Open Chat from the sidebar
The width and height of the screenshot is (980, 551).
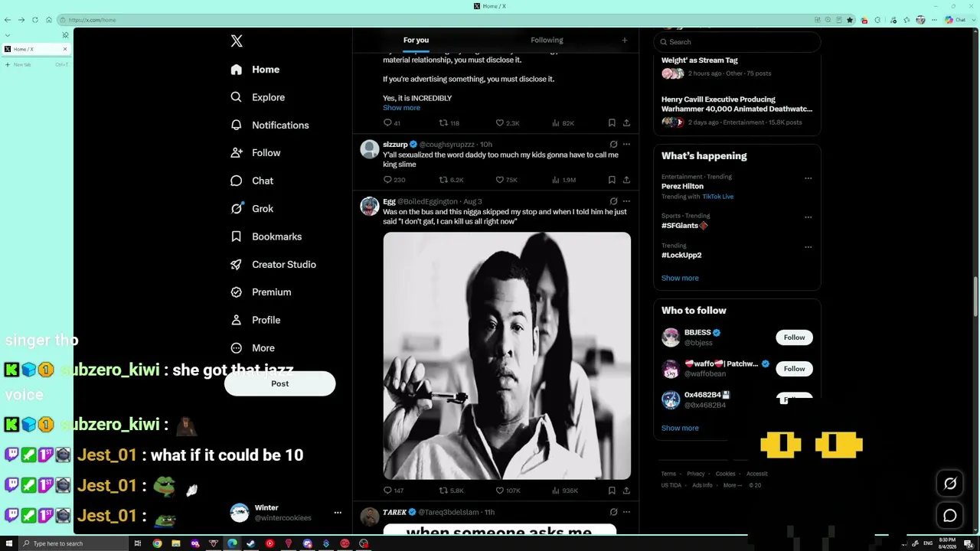tap(252, 181)
